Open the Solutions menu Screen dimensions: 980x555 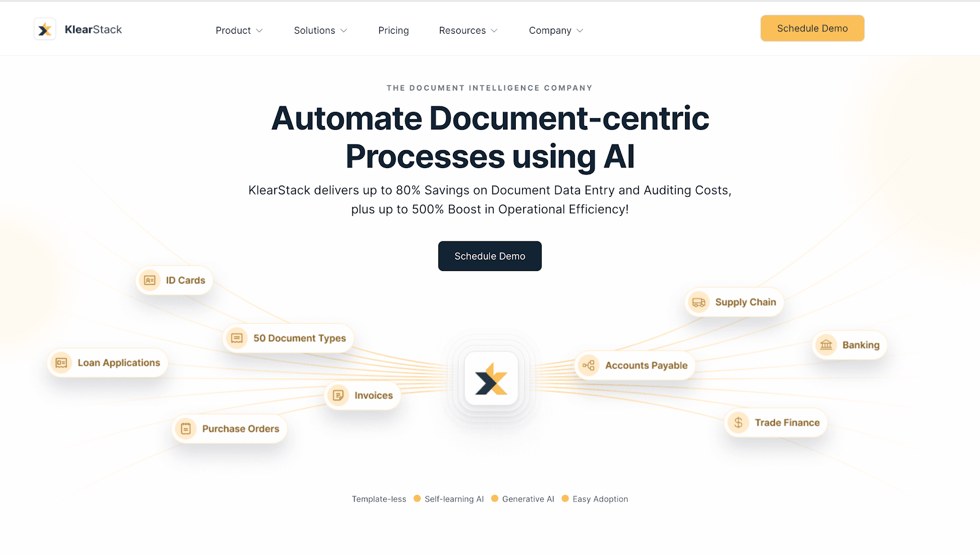(x=315, y=30)
